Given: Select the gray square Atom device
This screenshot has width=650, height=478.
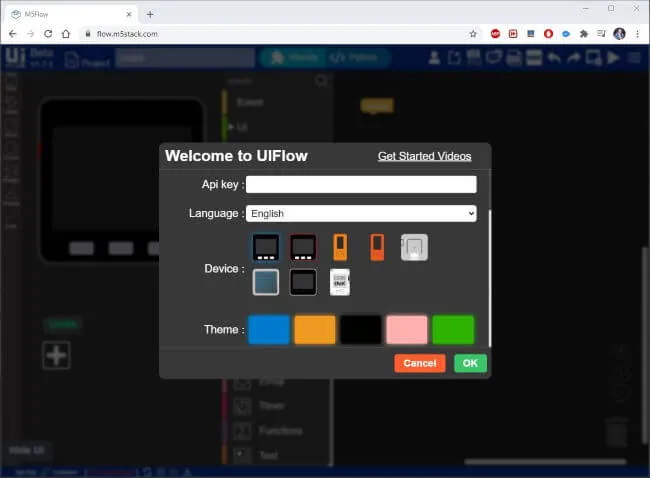Looking at the screenshot, I should (x=414, y=247).
